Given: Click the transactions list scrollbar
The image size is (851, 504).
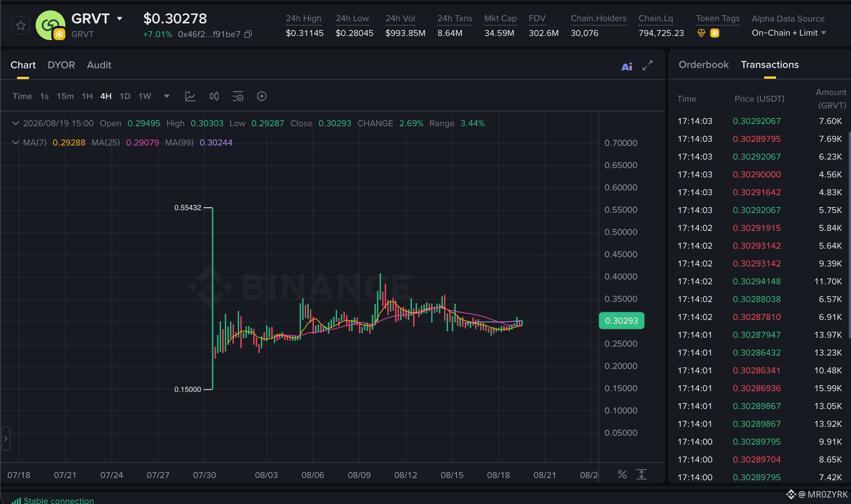Looking at the screenshot, I should coord(850,235).
